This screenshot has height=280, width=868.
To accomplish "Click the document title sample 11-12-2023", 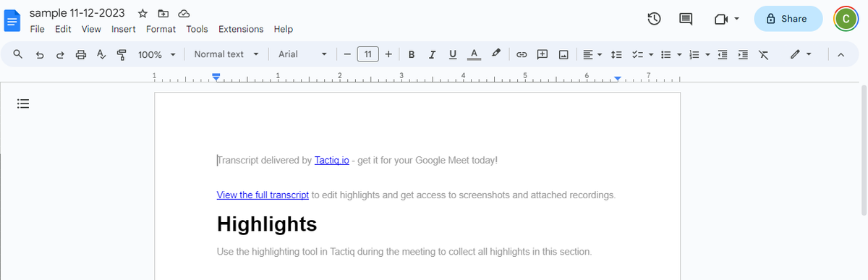I will 77,13.
